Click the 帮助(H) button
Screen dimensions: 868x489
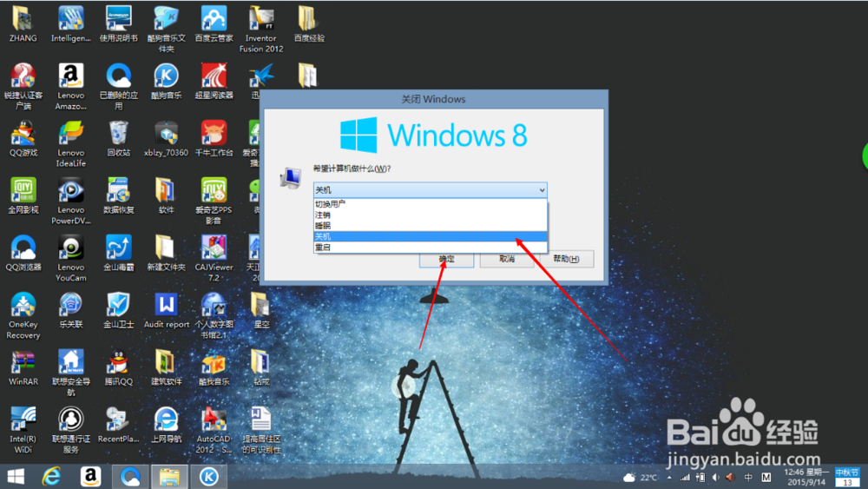[x=566, y=259]
